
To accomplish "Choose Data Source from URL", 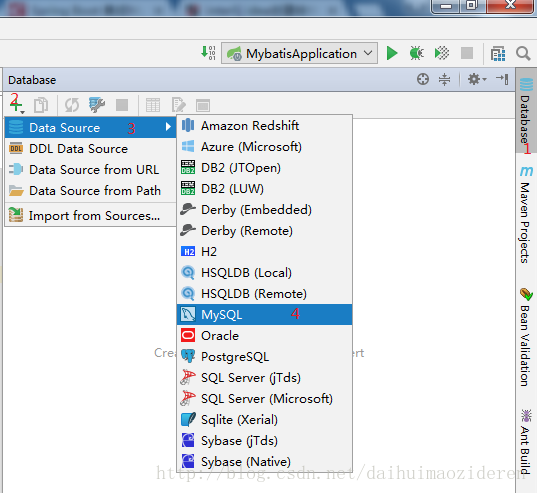I will pyautogui.click(x=90, y=169).
